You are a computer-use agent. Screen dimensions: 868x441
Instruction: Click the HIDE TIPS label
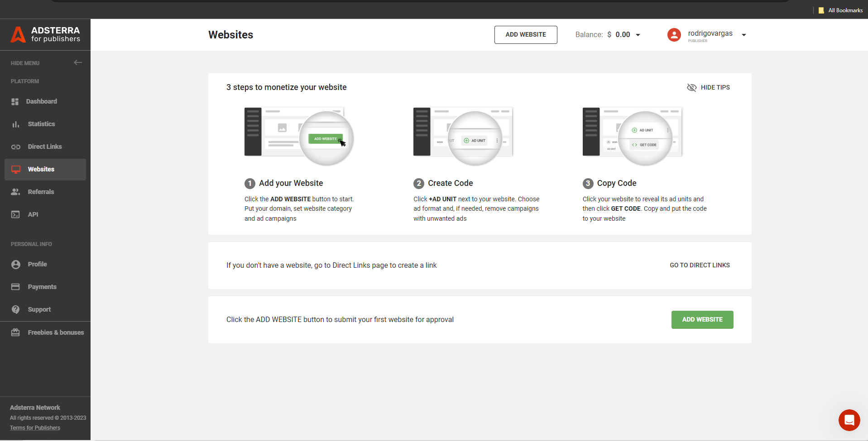[x=715, y=88]
